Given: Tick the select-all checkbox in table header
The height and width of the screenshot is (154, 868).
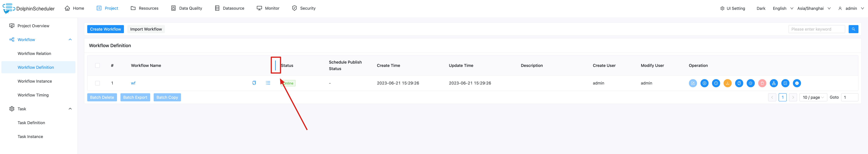Looking at the screenshot, I should click(x=97, y=66).
